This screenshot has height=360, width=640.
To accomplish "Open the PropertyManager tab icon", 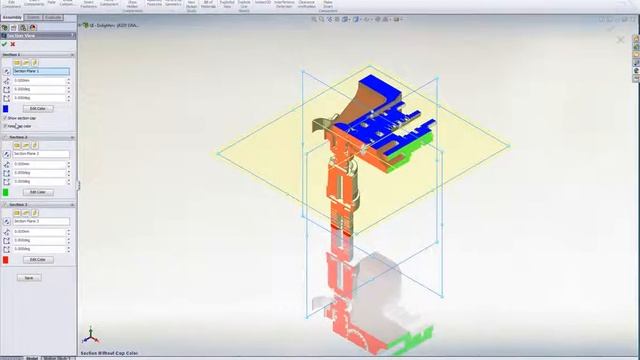I will tap(14, 28).
